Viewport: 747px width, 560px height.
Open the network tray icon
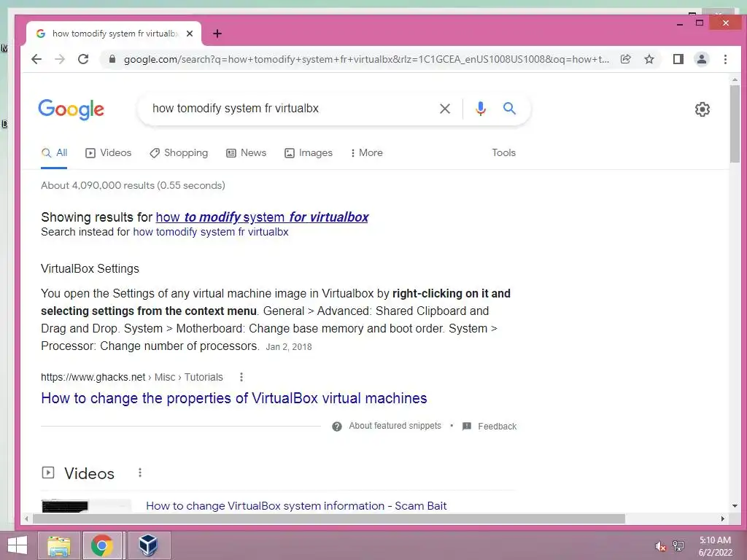[678, 545]
